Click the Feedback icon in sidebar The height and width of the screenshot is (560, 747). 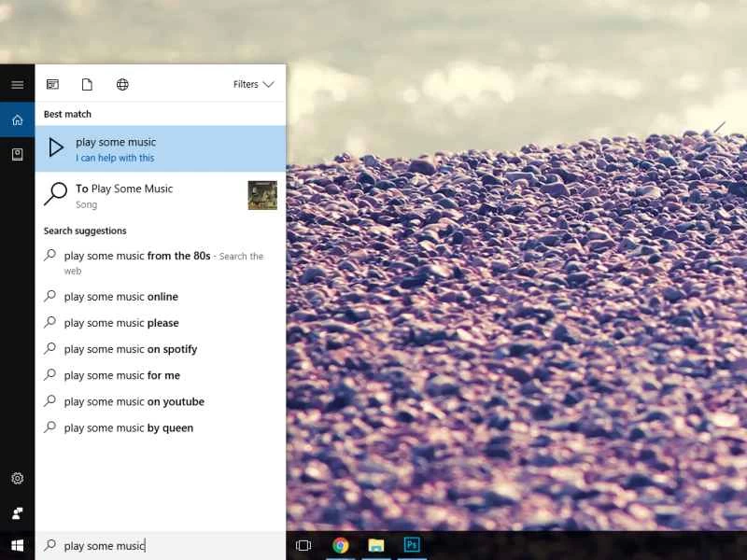pyautogui.click(x=17, y=512)
